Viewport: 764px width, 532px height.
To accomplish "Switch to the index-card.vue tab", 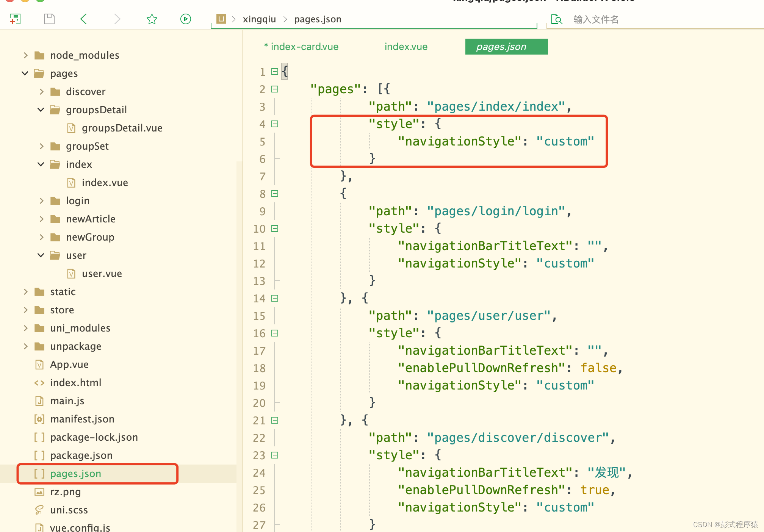I will (301, 47).
